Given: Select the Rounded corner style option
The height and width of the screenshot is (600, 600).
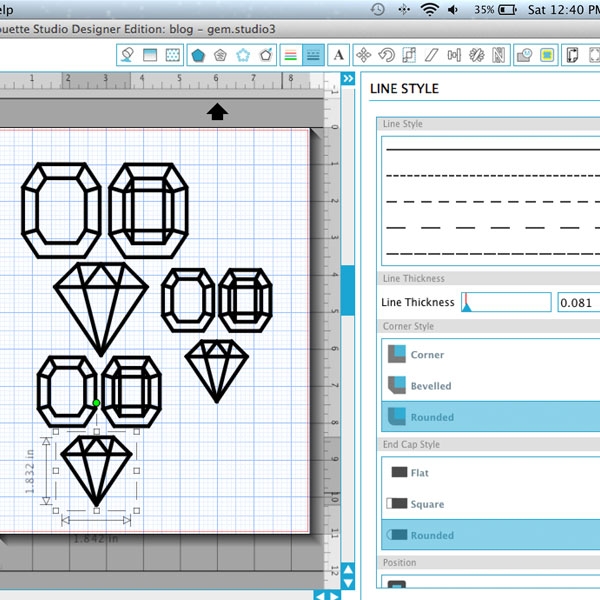Looking at the screenshot, I should 491,417.
